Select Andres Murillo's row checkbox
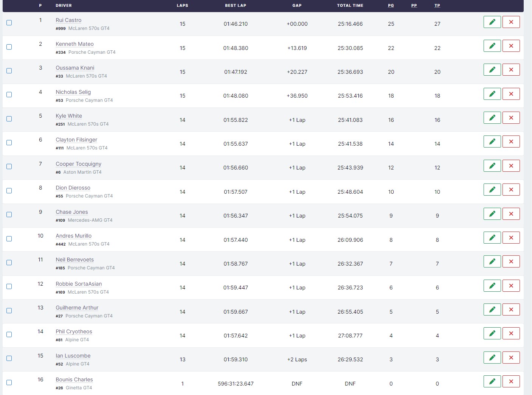This screenshot has width=532, height=395. pos(9,239)
